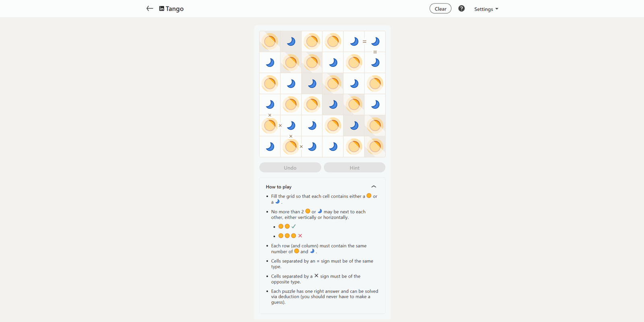
Task: Click the sun in fifth row, first column
Action: point(270,126)
